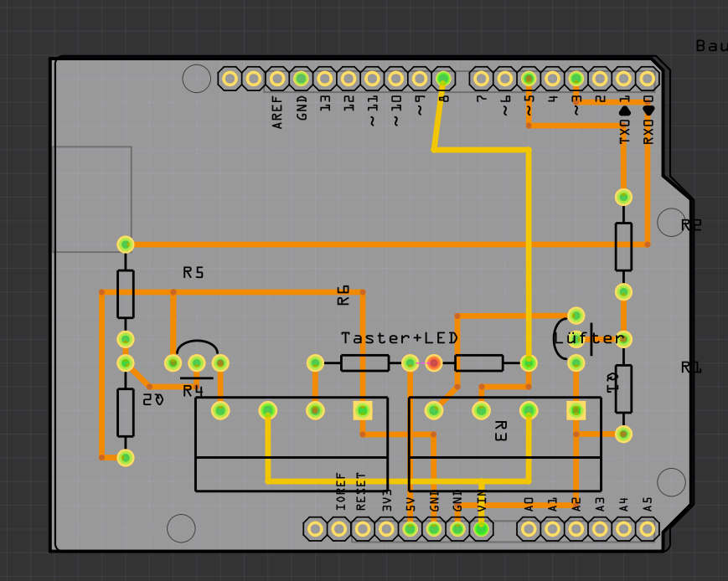Select the Taster+LED silkscreen label

coord(399,338)
